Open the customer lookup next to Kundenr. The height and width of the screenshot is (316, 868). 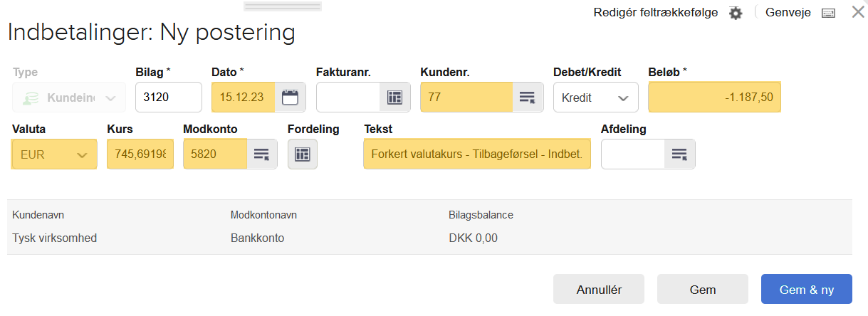click(526, 98)
